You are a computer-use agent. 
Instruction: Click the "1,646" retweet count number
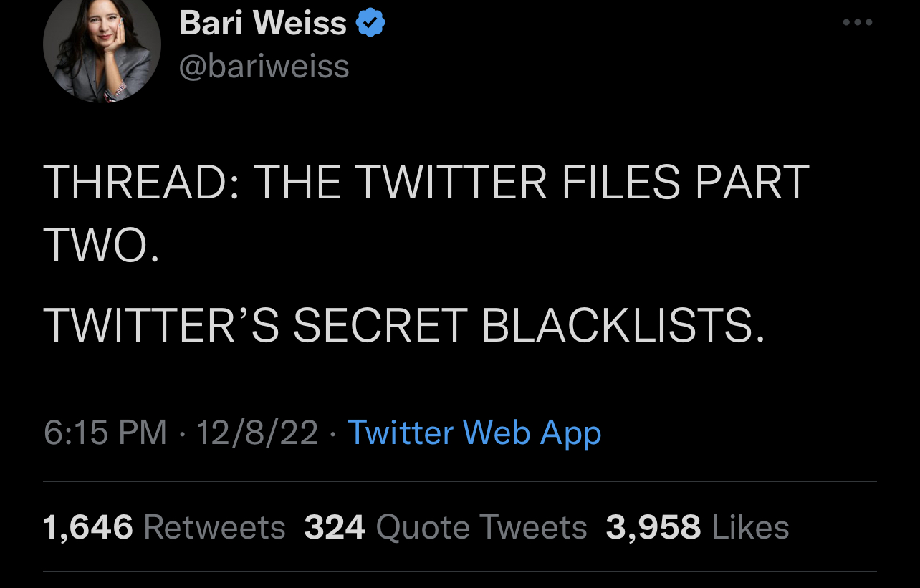[88, 528]
